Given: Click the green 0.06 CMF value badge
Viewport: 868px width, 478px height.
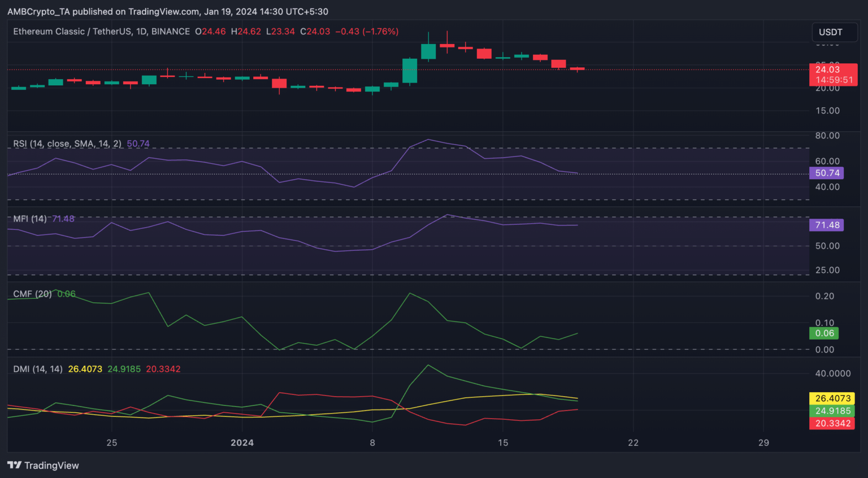Looking at the screenshot, I should (824, 333).
